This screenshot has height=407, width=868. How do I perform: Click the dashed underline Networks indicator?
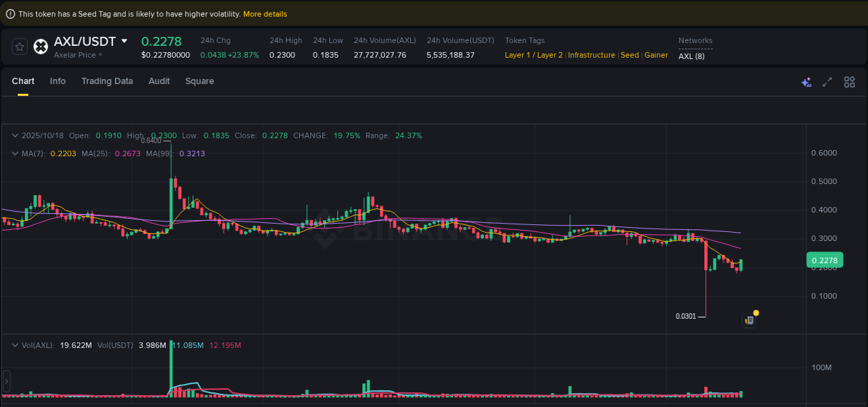695,40
